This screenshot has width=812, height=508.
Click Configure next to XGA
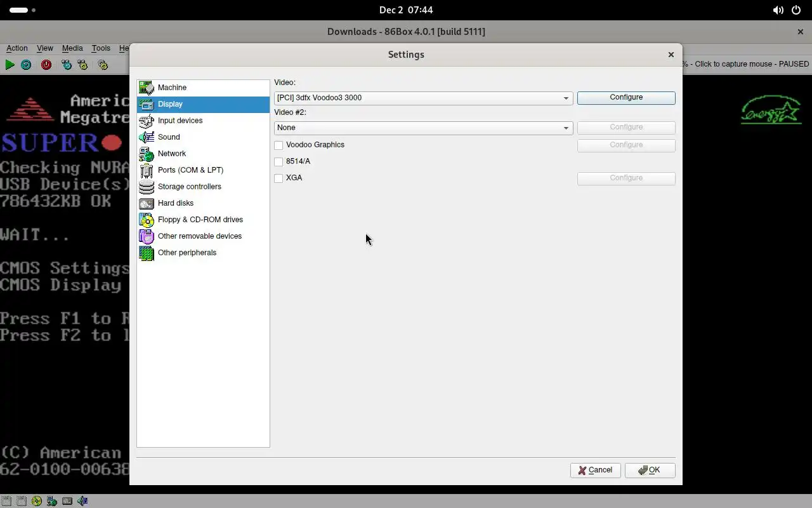626,178
